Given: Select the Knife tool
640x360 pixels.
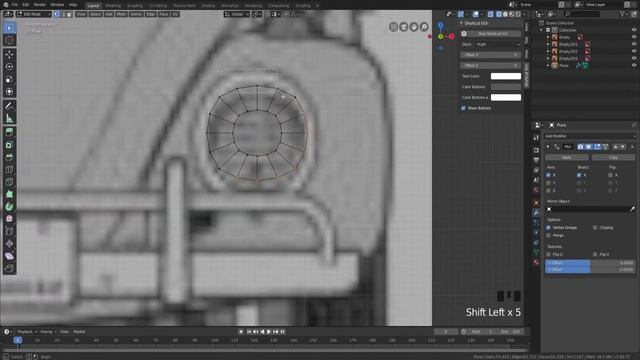Looking at the screenshot, I should click(x=9, y=182).
